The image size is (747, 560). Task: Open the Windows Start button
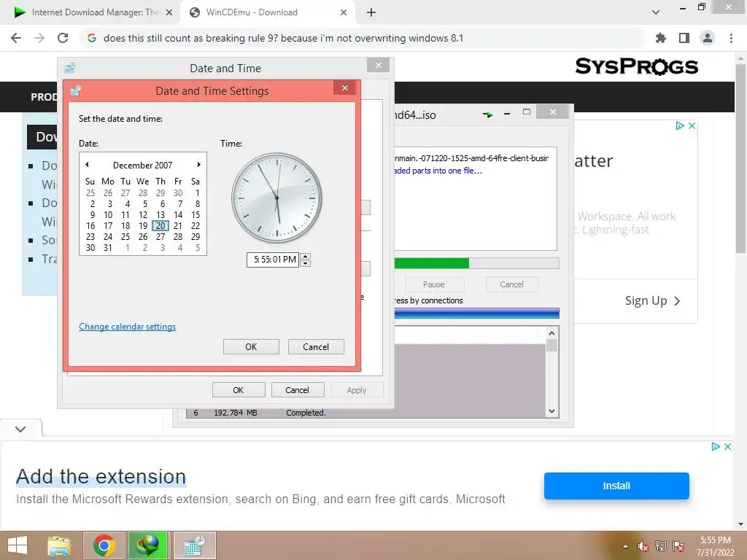(x=18, y=545)
